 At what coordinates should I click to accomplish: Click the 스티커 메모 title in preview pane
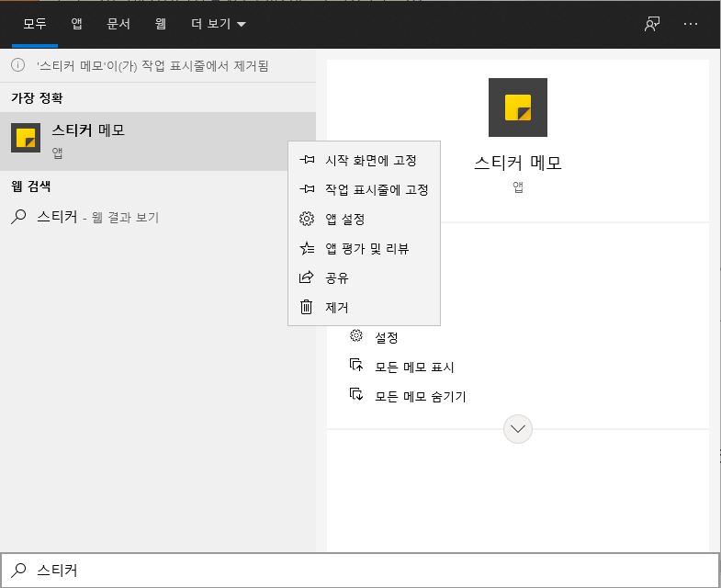point(518,163)
